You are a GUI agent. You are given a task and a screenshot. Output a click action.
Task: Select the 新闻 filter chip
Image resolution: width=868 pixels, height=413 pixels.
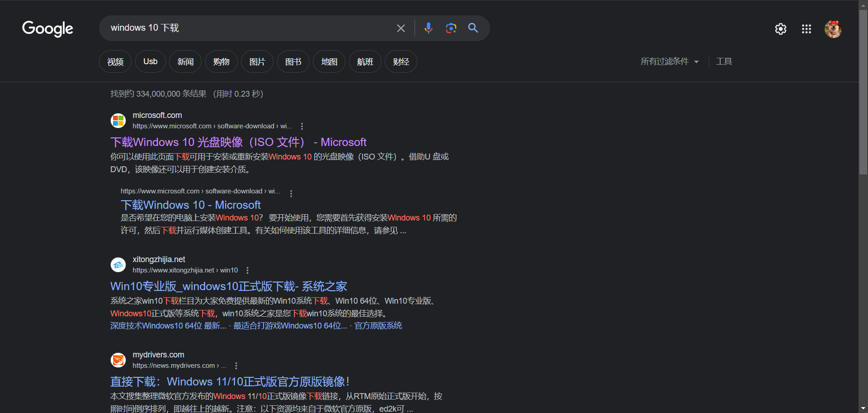pyautogui.click(x=185, y=61)
